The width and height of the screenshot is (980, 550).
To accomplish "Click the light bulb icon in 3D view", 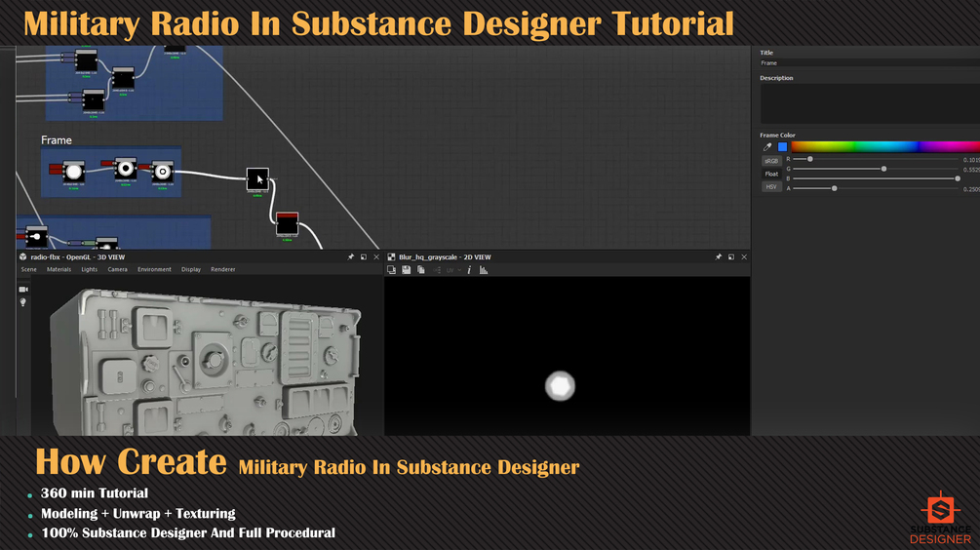I will click(23, 302).
